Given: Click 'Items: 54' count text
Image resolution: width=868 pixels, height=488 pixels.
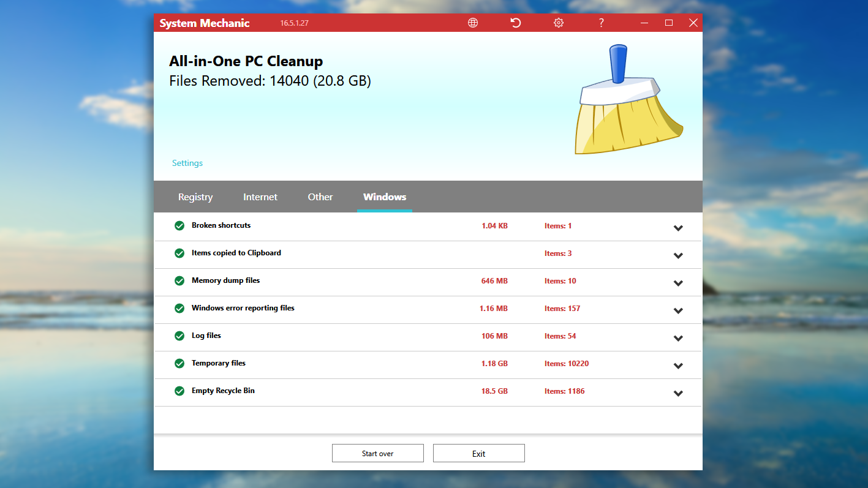Looking at the screenshot, I should point(560,336).
